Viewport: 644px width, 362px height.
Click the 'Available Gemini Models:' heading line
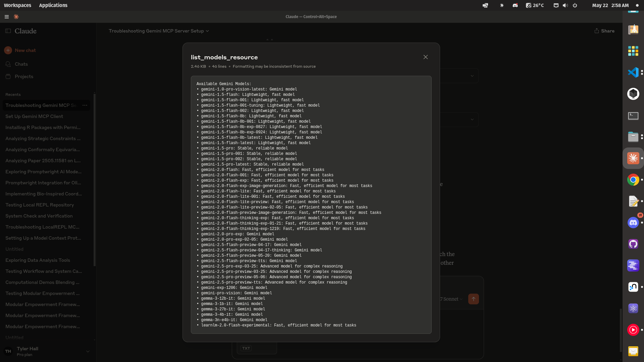click(x=224, y=84)
